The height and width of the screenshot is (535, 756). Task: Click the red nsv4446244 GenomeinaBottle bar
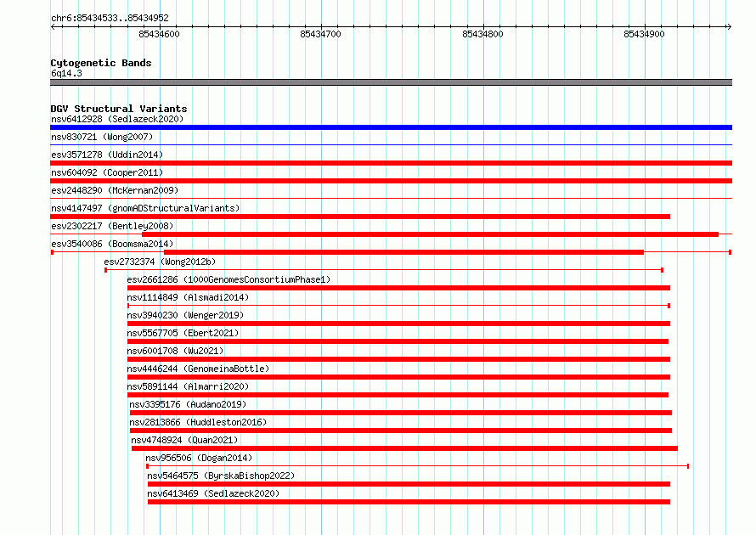pos(398,377)
